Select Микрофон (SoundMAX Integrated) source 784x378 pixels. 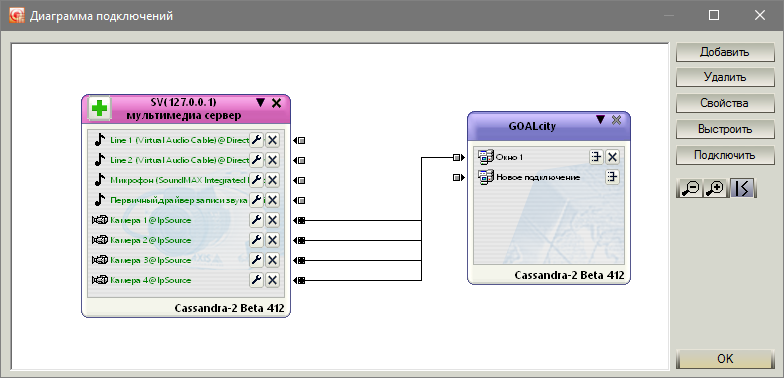[x=180, y=180]
